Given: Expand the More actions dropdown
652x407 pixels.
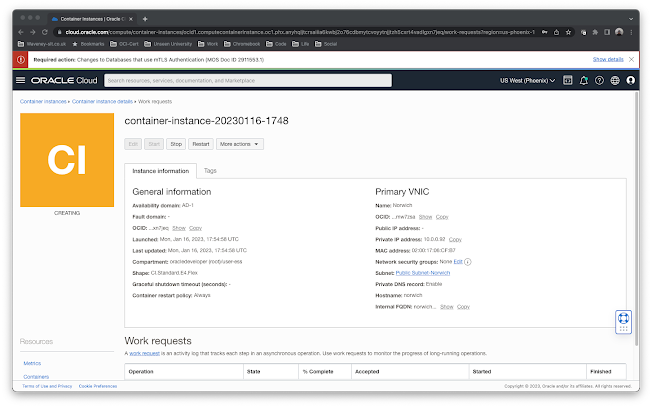Looking at the screenshot, I should pyautogui.click(x=240, y=144).
